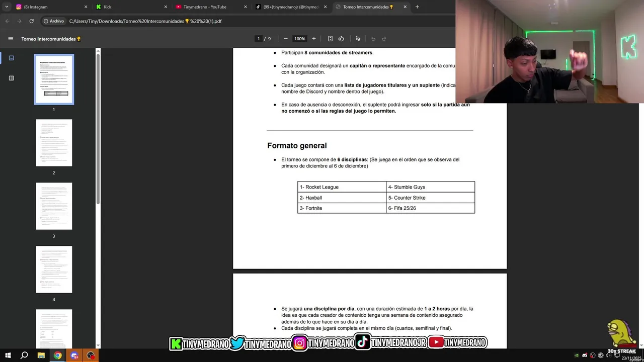The height and width of the screenshot is (362, 644).
Task: Close the Kick tab
Action: pyautogui.click(x=166, y=7)
